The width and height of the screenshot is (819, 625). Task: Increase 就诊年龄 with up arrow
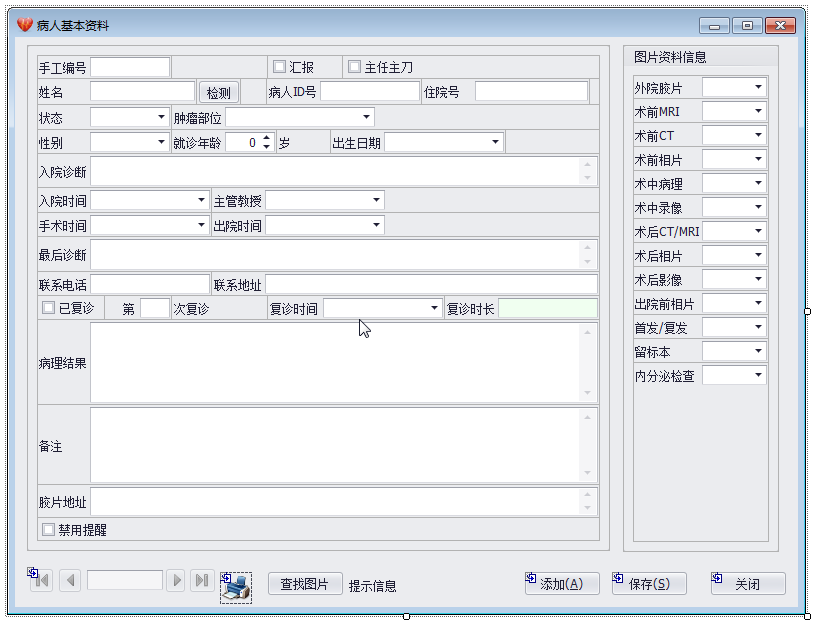pos(267,138)
